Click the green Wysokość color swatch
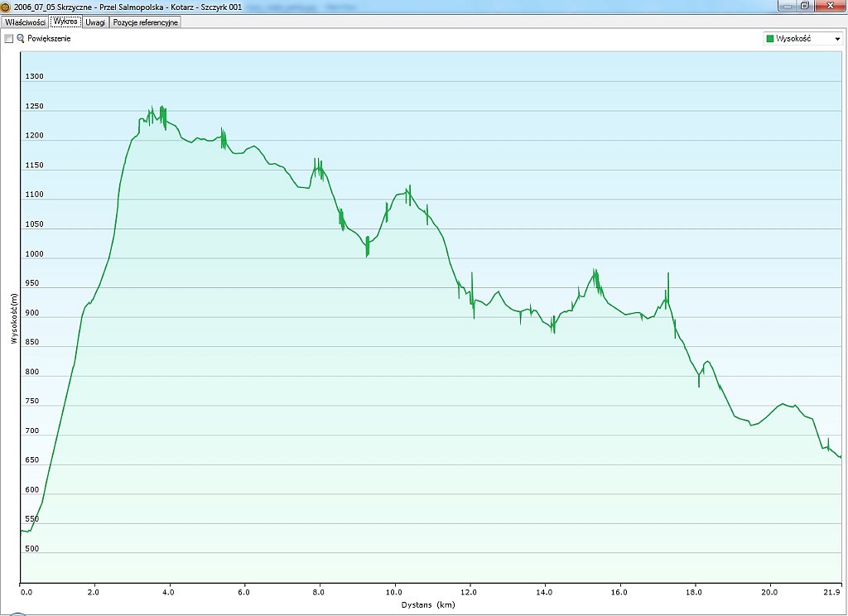 [770, 39]
